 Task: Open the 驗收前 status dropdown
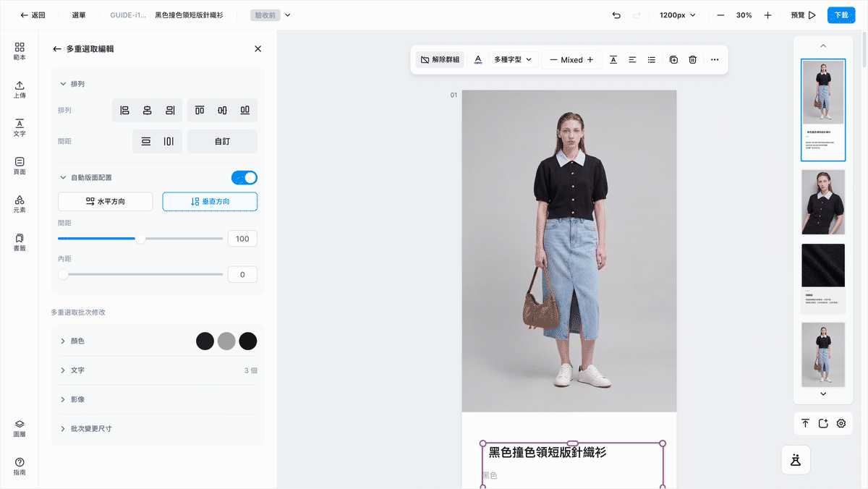[271, 15]
